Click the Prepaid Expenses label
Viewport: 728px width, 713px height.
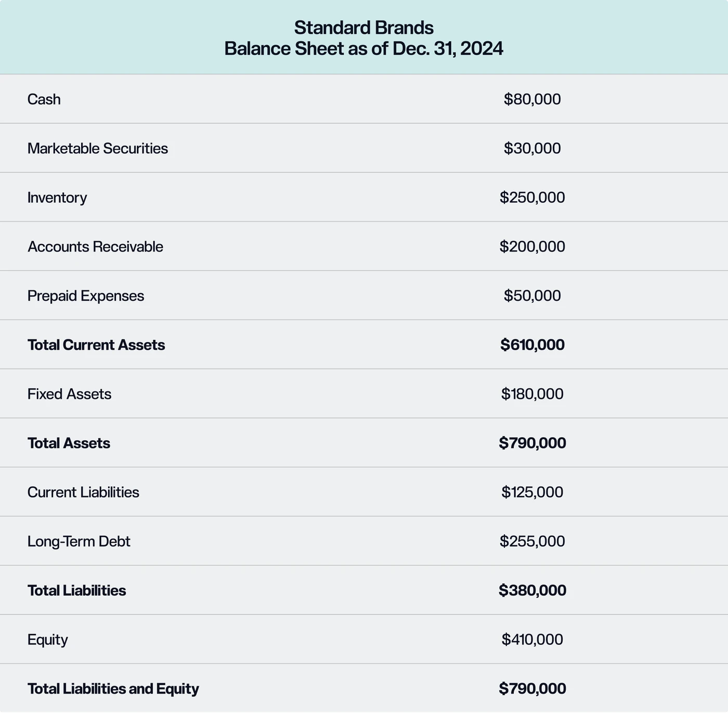86,296
